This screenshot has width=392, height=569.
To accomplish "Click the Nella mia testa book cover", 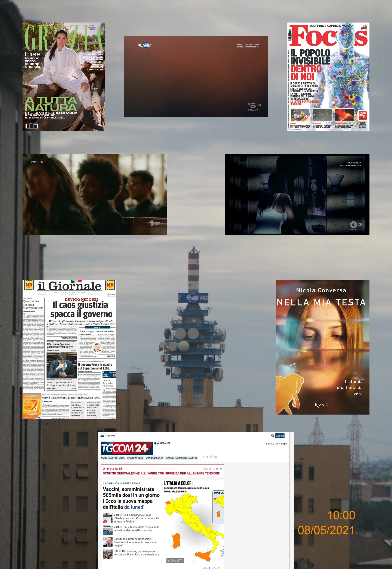I will [x=323, y=347].
